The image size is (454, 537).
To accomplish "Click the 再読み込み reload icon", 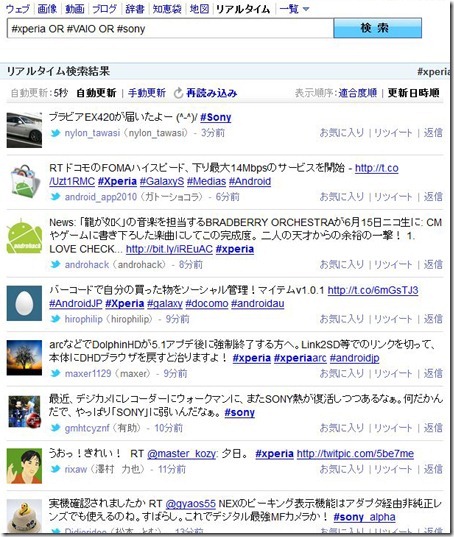I will coord(178,93).
